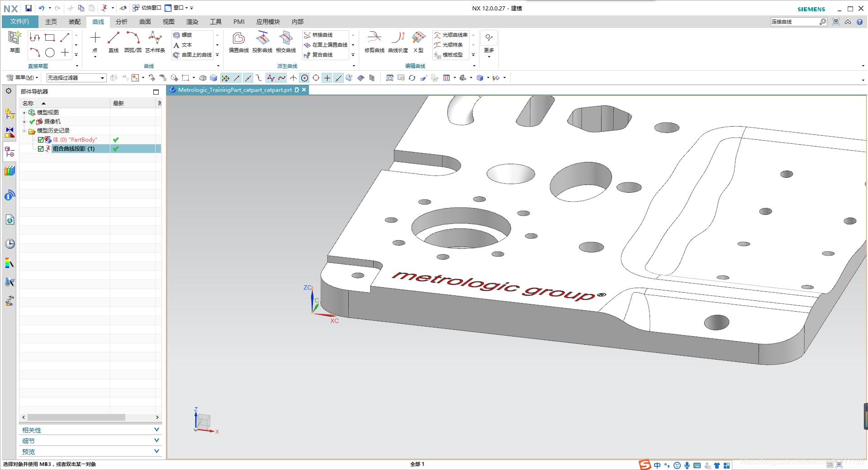
Task: Toggle arc center snap point option
Action: click(304, 78)
